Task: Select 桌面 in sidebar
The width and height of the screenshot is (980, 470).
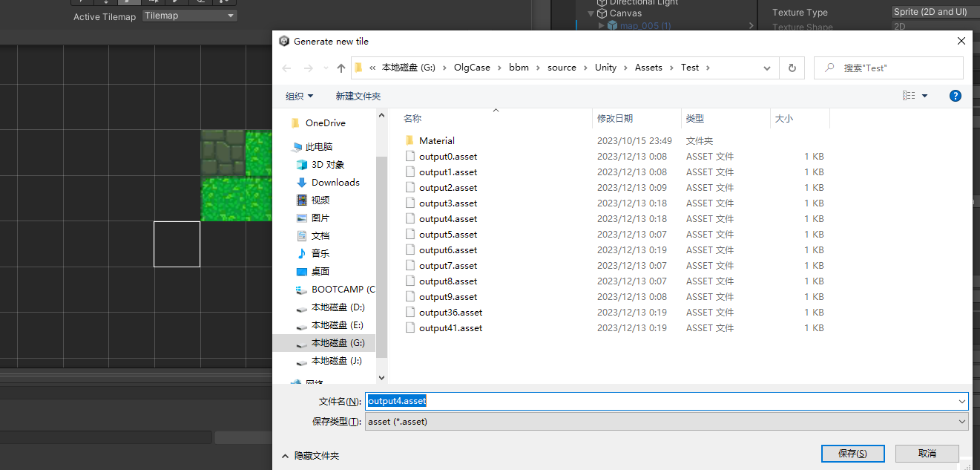Action: tap(320, 271)
